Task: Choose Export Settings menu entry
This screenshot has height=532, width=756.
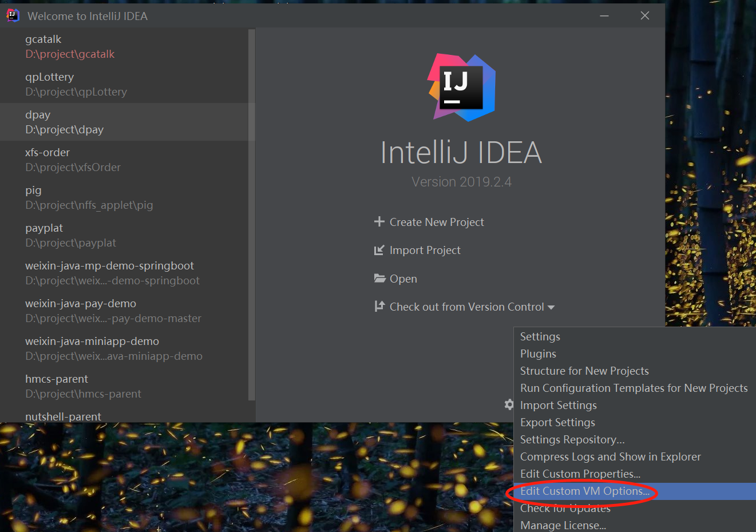Action: tap(635, 422)
